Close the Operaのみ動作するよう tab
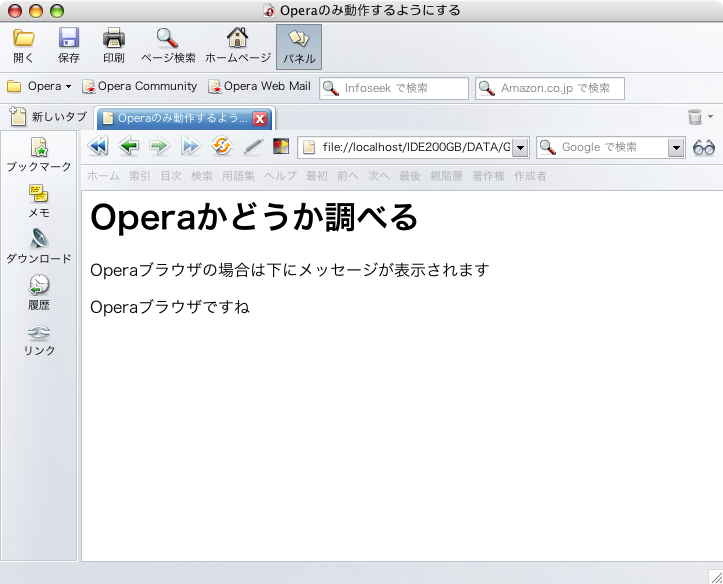 [x=261, y=119]
